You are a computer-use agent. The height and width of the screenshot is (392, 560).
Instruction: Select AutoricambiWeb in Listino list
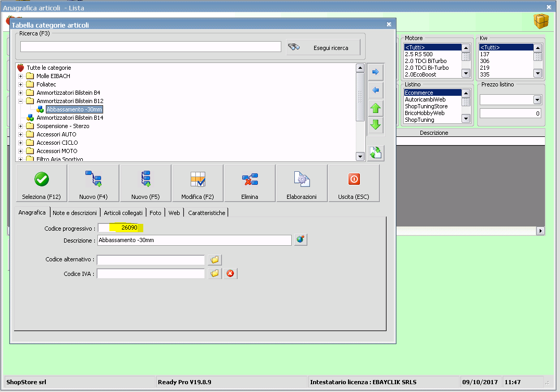(x=432, y=99)
